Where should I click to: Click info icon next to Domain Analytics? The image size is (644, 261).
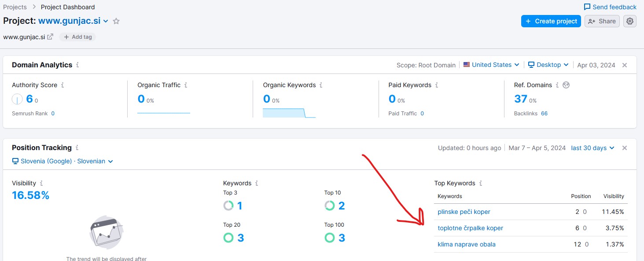77,65
